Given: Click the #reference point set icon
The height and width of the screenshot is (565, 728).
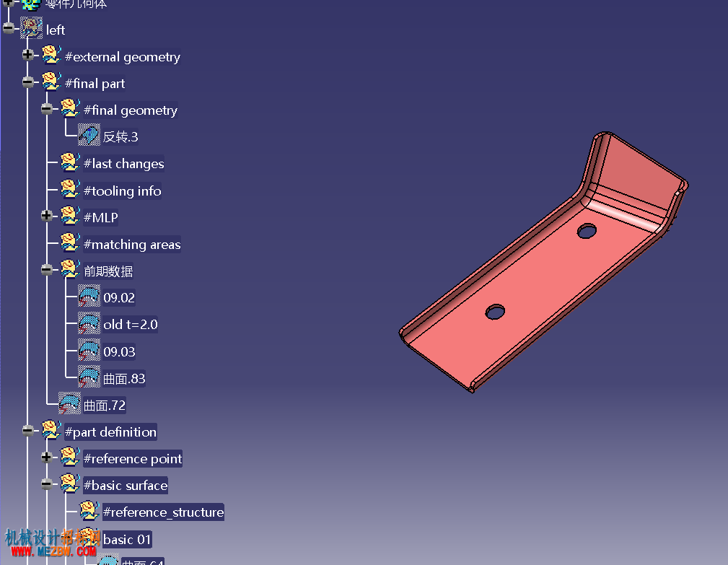Looking at the screenshot, I should pos(70,457).
